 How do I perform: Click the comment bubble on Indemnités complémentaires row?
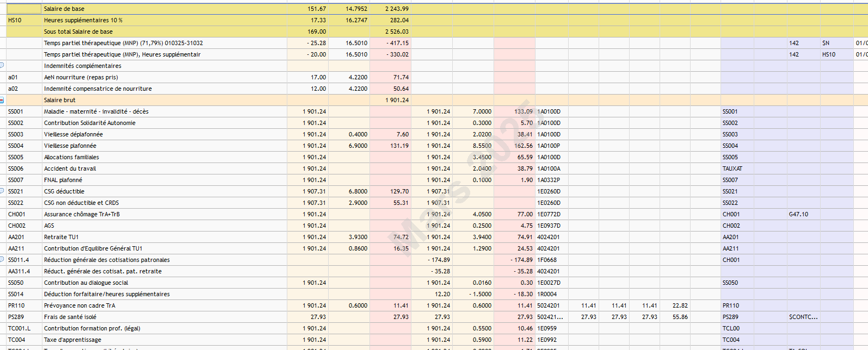tap(2, 65)
